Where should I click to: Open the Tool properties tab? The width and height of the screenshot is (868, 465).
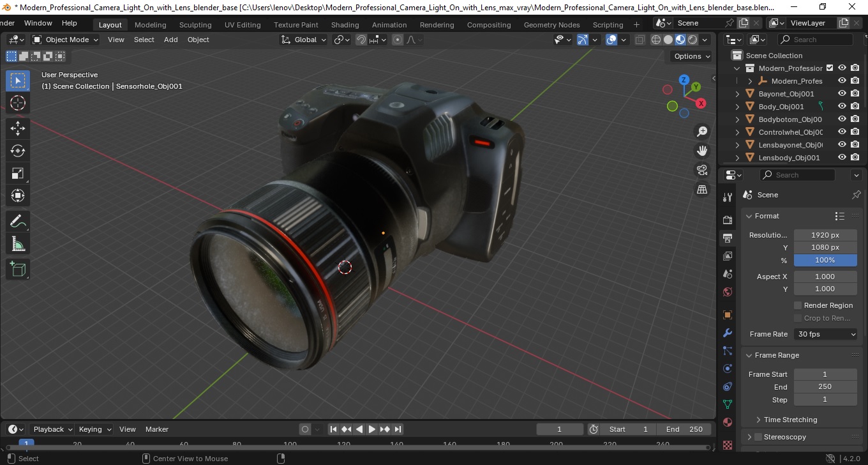click(x=727, y=197)
